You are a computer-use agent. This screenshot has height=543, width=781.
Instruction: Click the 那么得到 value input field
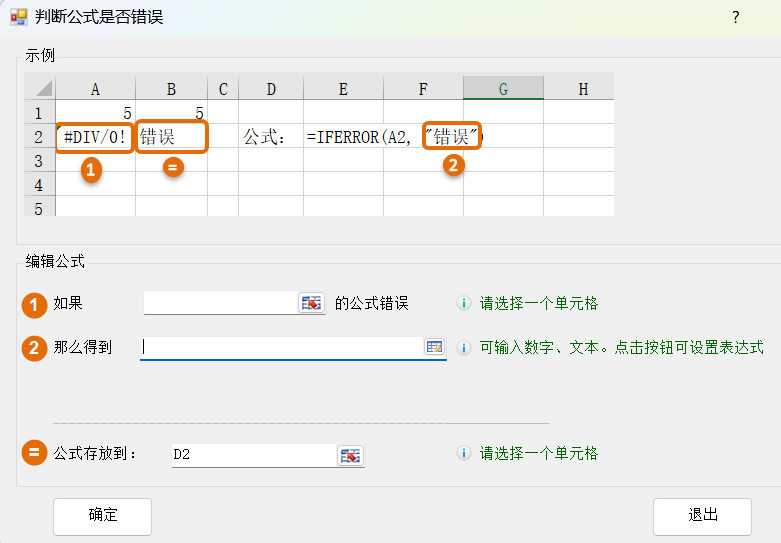coord(282,347)
